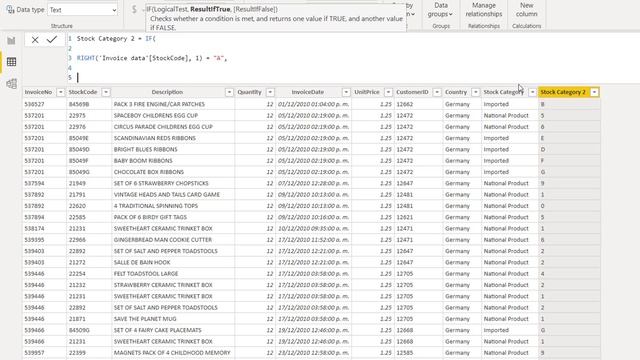The width and height of the screenshot is (640, 360).
Task: Click the RIGHT function in the formula
Action: coord(86,58)
